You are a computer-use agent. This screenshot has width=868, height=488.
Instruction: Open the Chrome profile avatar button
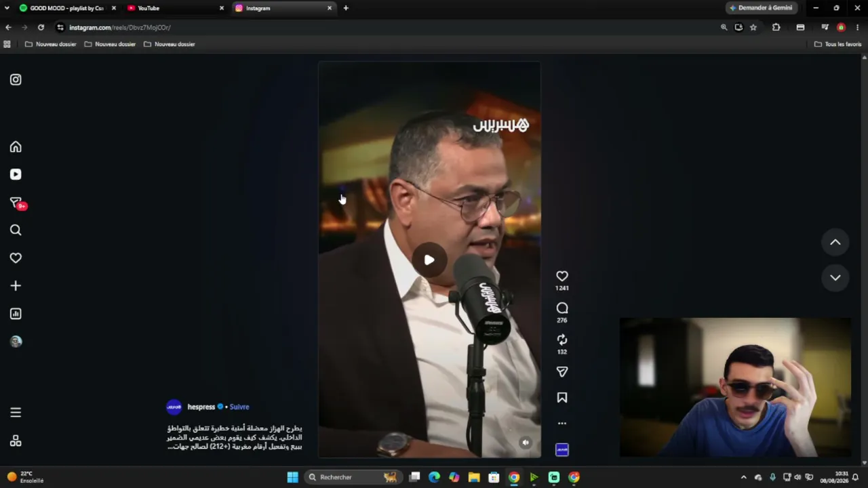[x=841, y=27]
